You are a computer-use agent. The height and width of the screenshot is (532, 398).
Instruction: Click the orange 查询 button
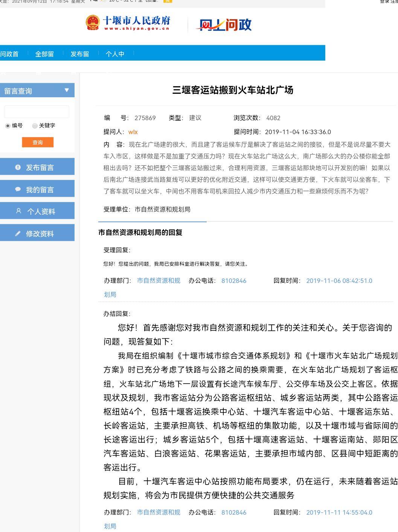38,142
